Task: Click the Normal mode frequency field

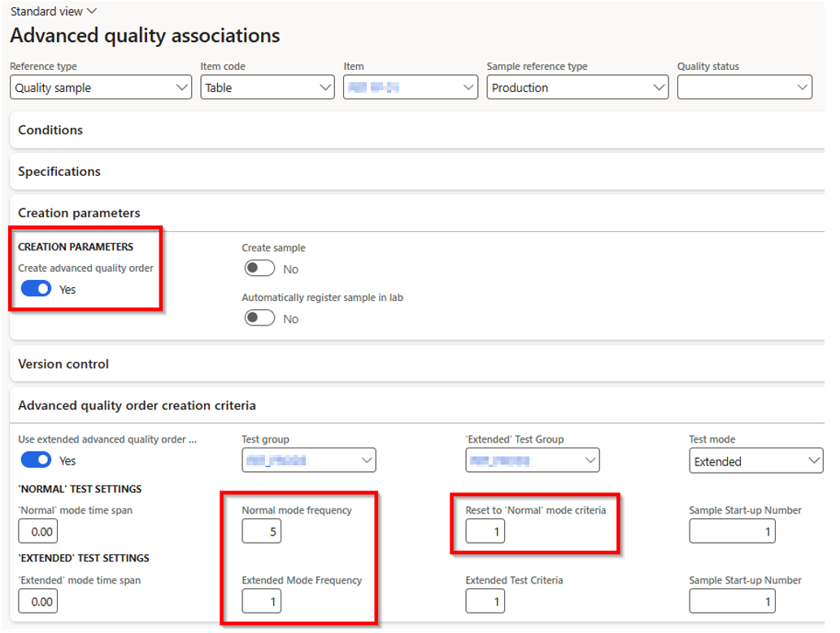Action: [x=261, y=532]
